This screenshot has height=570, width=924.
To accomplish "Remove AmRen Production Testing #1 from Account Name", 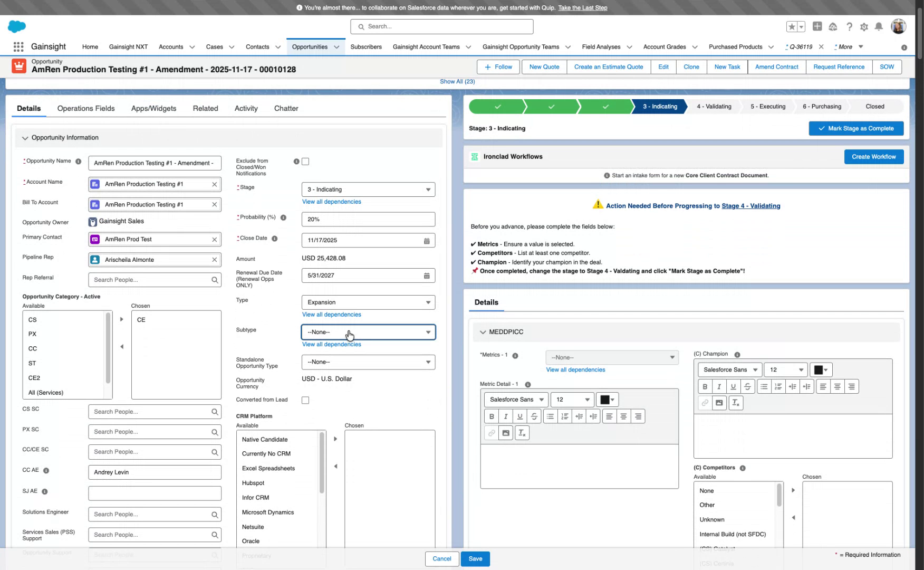I will click(x=214, y=184).
